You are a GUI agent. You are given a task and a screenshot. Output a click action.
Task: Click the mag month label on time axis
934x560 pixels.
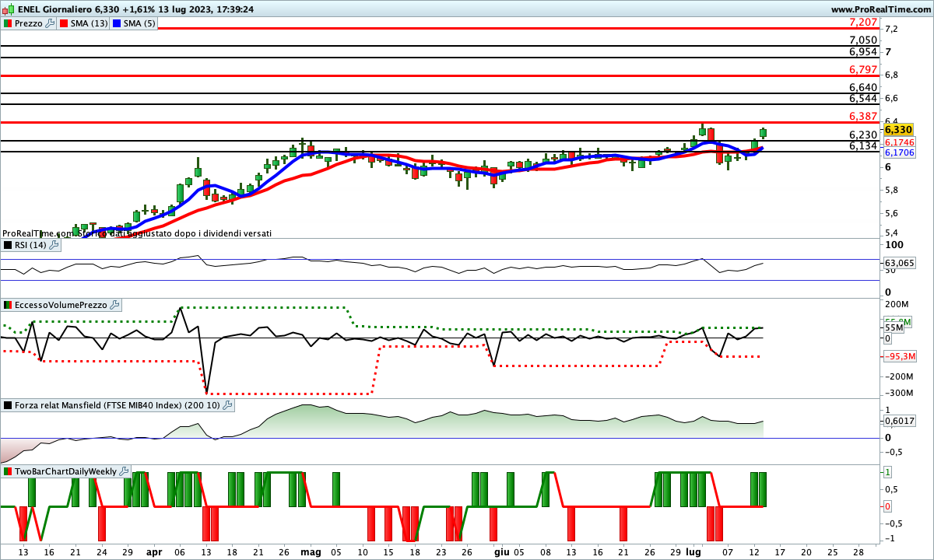(311, 551)
